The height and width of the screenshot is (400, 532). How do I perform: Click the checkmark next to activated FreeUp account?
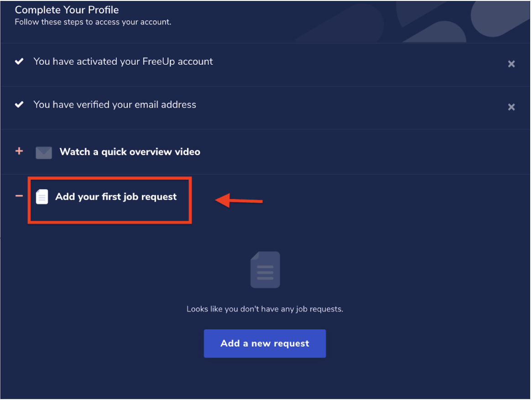pos(19,61)
